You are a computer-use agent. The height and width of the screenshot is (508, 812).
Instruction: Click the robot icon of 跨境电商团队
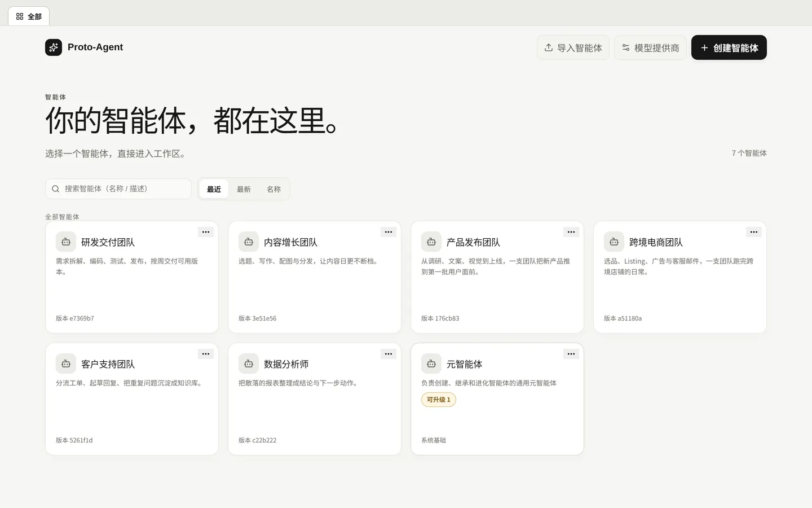[x=614, y=242]
